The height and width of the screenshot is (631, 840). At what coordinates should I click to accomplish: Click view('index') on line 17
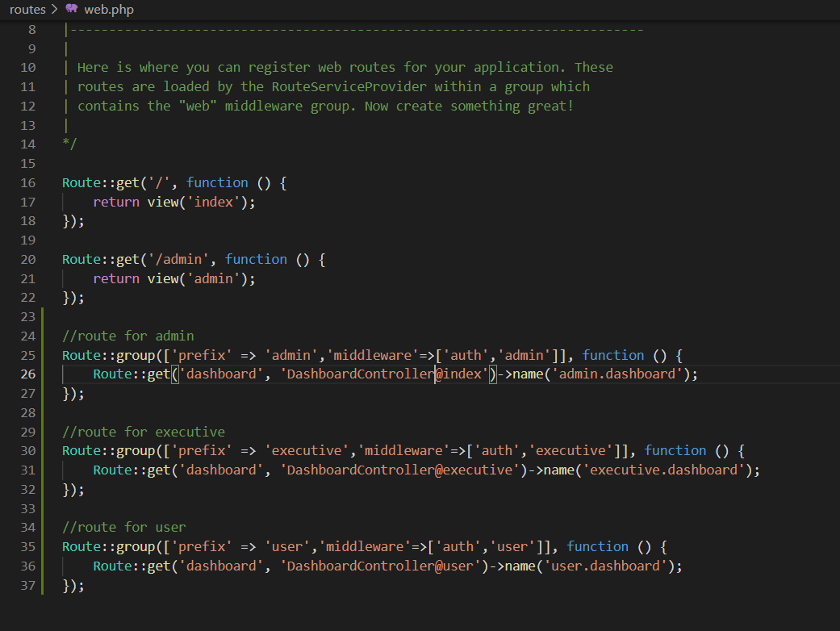pyautogui.click(x=198, y=202)
